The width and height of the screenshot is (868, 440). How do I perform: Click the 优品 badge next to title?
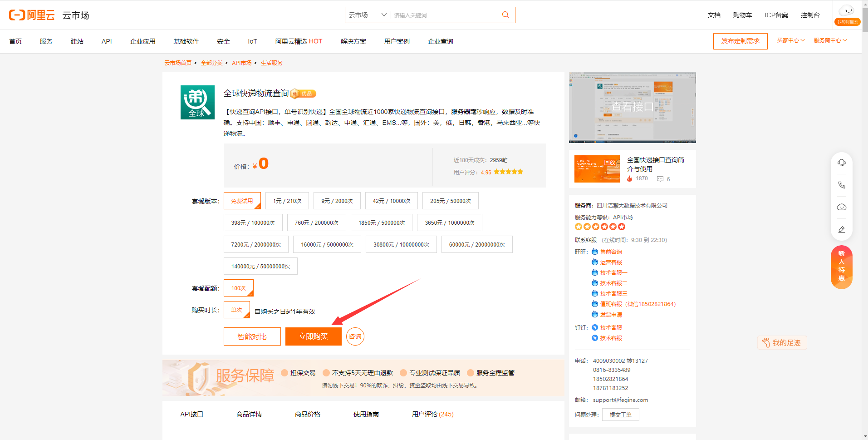pos(303,94)
